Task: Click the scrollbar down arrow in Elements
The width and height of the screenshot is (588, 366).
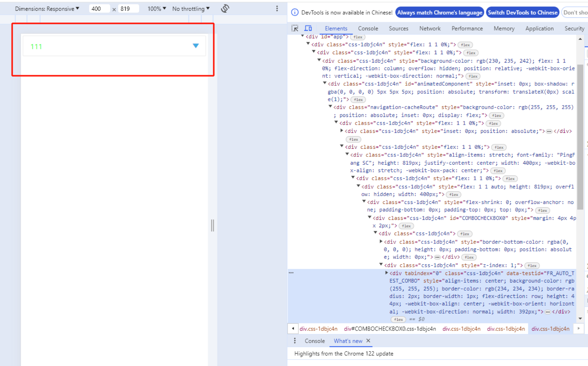Action: (580, 319)
